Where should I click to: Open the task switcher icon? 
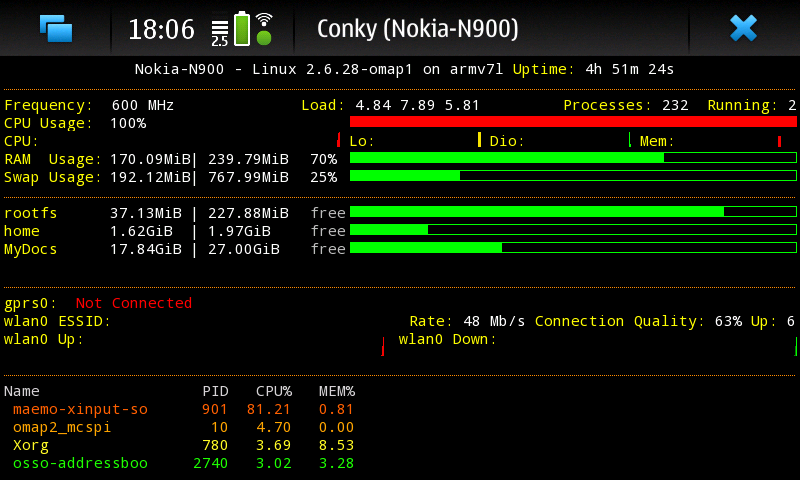tap(56, 28)
